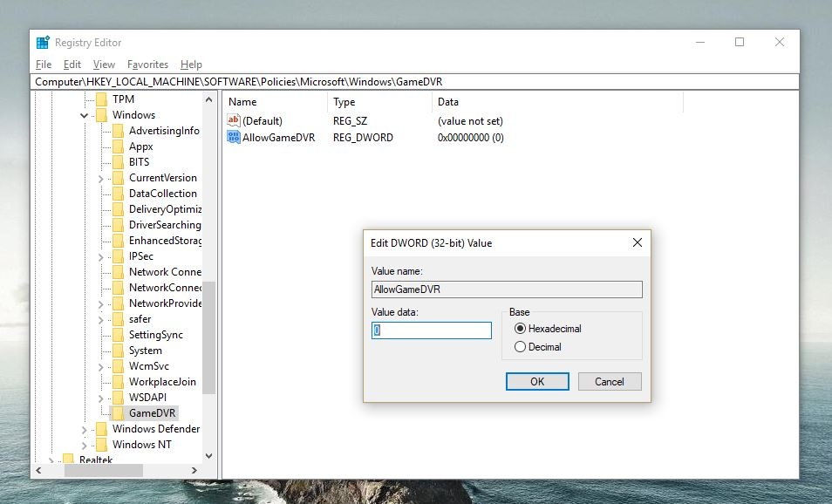Click the (value not set) data cell
Image resolution: width=832 pixels, height=504 pixels.
(470, 121)
